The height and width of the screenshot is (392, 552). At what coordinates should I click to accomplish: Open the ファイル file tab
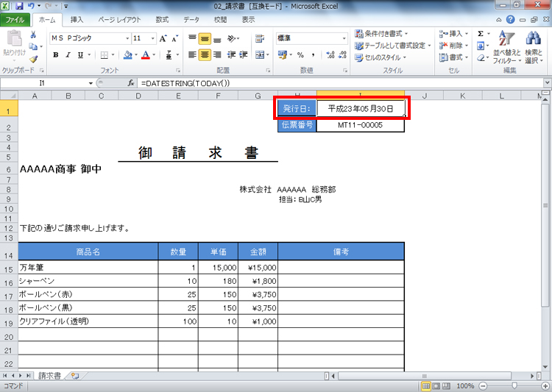(x=15, y=20)
